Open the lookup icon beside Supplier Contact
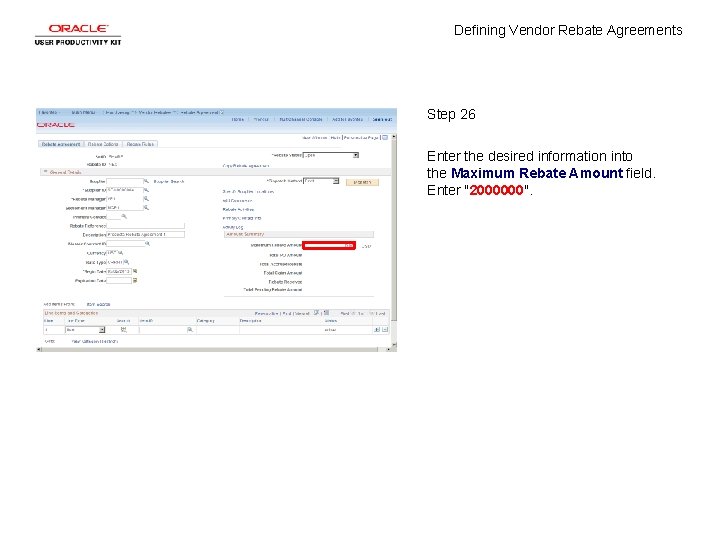 tap(124, 216)
